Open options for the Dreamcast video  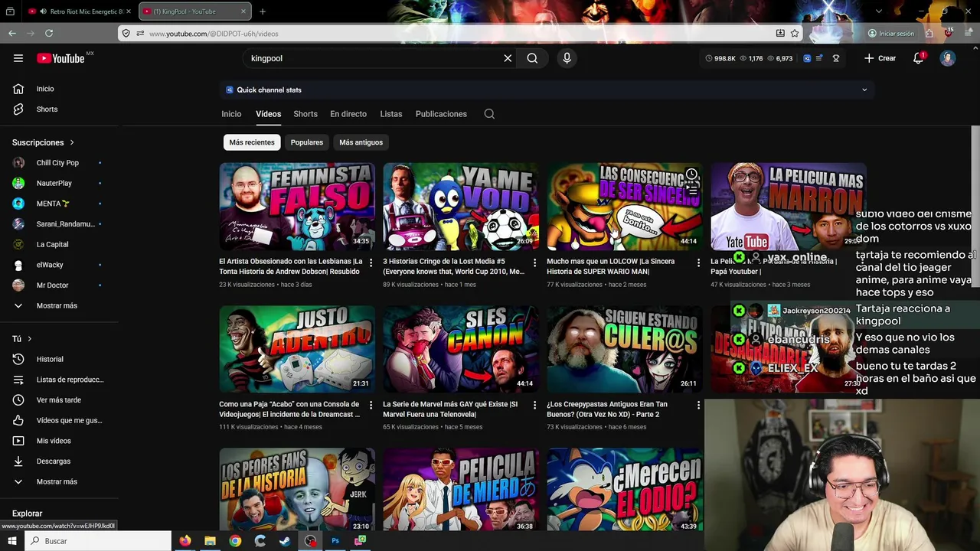coord(371,405)
